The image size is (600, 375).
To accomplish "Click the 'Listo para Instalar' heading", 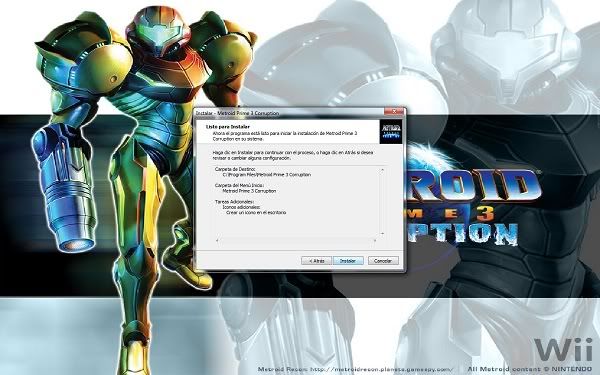I will point(228,127).
